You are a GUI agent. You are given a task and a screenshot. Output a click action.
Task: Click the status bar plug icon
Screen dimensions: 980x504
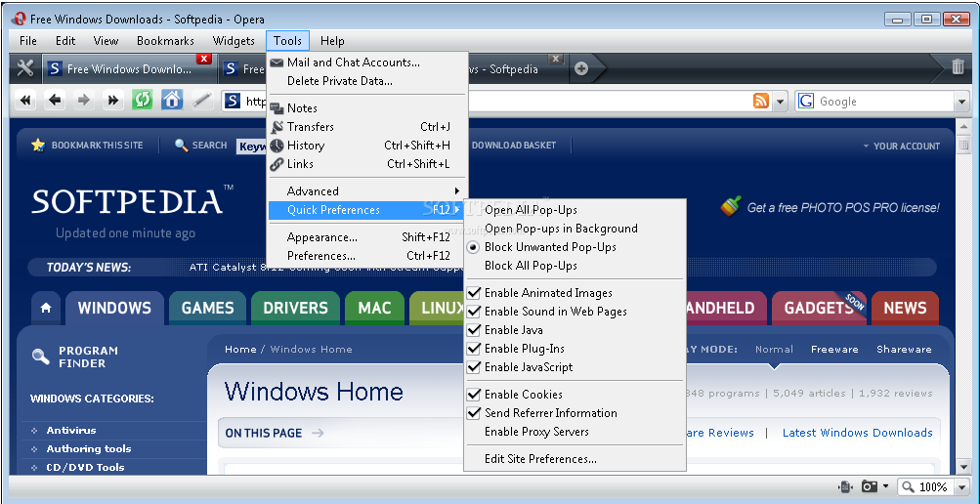[845, 486]
